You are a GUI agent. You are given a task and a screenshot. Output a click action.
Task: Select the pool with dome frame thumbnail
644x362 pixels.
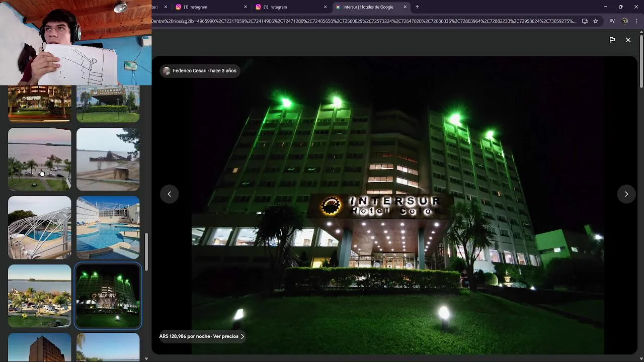click(40, 227)
